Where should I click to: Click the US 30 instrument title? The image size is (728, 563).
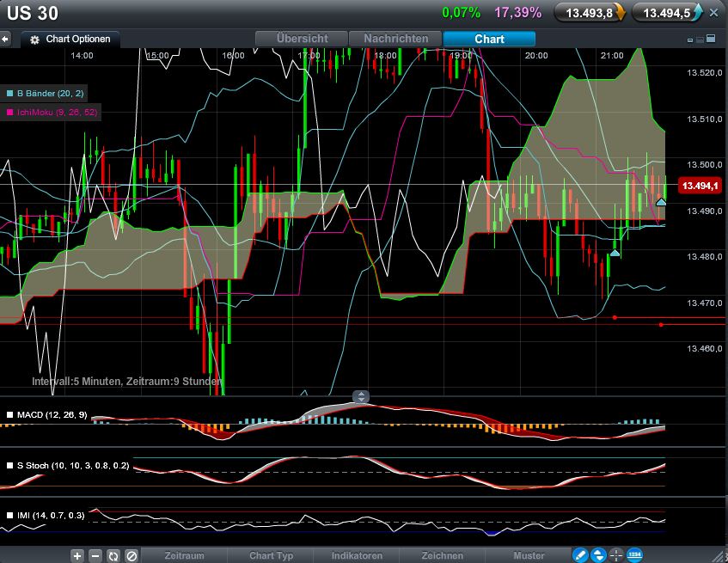(33, 13)
